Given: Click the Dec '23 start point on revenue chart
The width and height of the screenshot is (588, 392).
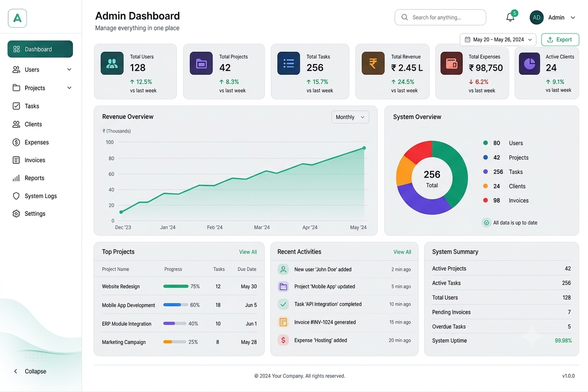Looking at the screenshot, I should tap(121, 212).
